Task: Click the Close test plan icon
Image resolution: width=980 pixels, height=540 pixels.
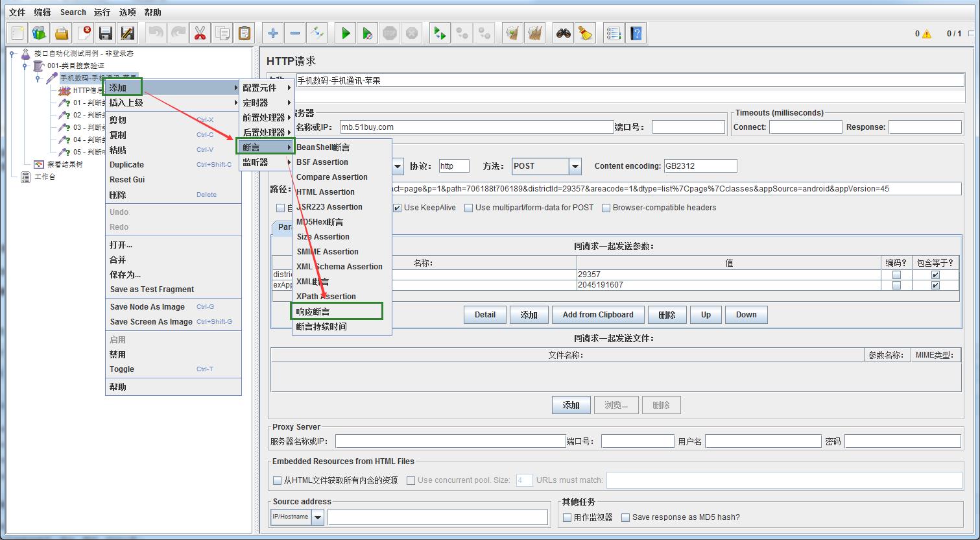Action: (84, 33)
